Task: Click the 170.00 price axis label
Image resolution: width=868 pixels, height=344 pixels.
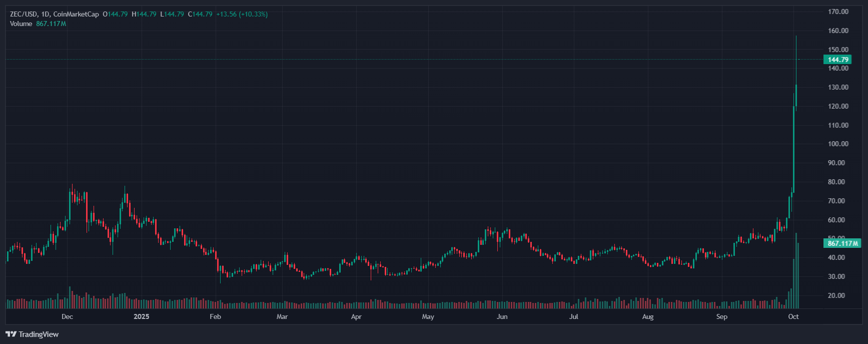Action: point(838,12)
